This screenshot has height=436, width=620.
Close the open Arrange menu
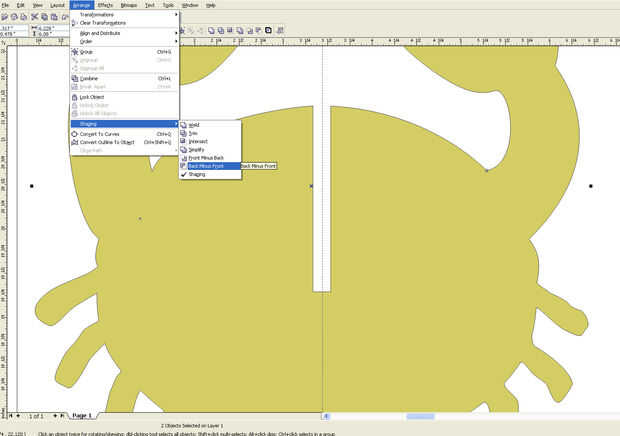pos(82,5)
